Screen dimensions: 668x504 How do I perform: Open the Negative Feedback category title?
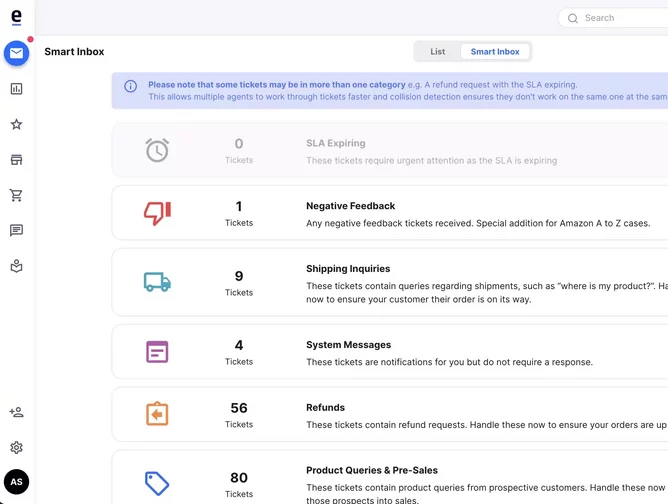point(351,206)
